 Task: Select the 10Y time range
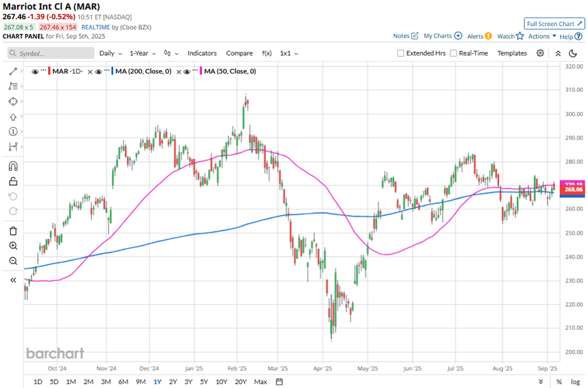coord(221,382)
